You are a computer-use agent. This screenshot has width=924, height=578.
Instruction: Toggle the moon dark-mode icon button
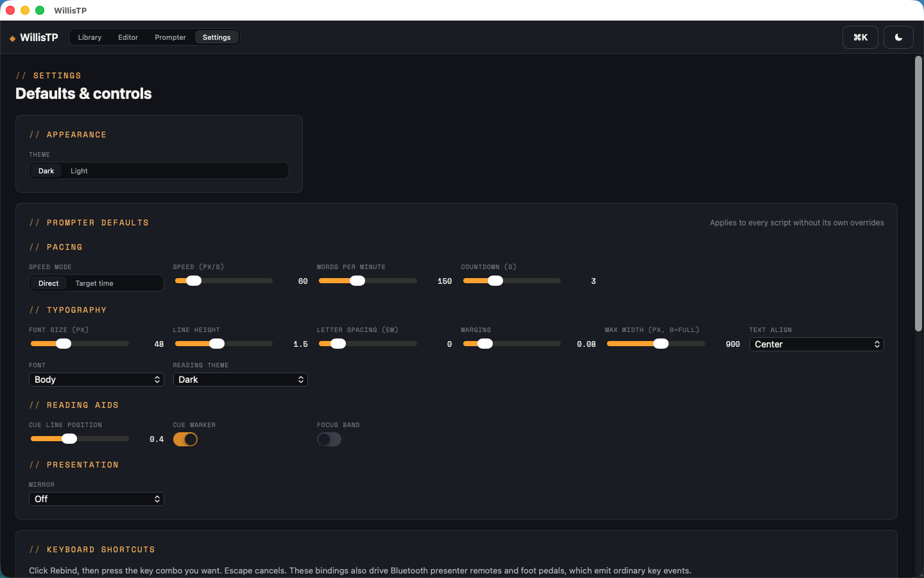click(898, 38)
